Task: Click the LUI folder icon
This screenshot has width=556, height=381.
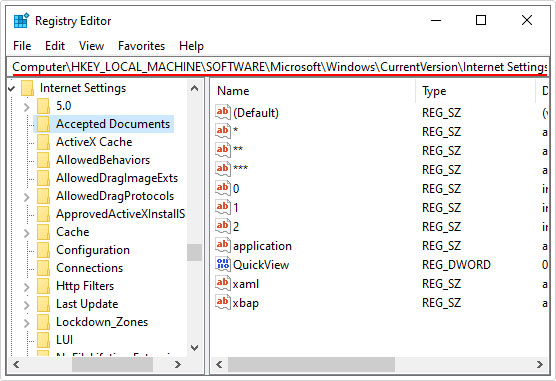Action: coord(43,341)
